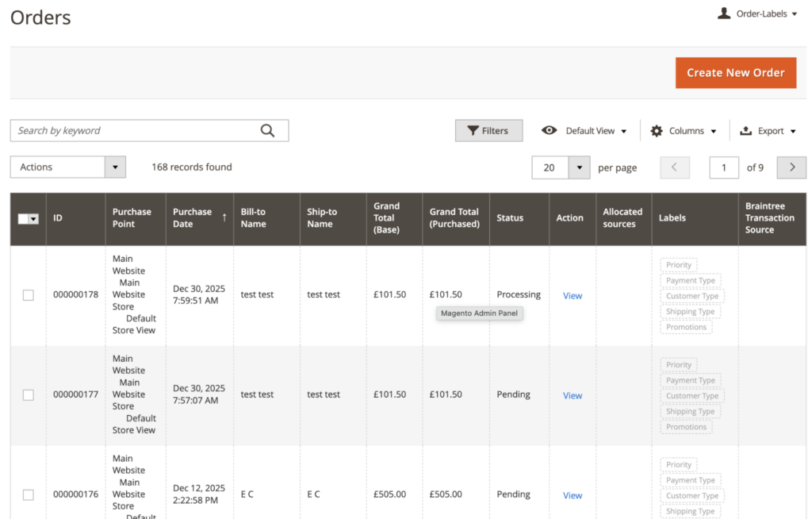Click the current page number field
Image resolution: width=812 pixels, height=519 pixels.
723,167
